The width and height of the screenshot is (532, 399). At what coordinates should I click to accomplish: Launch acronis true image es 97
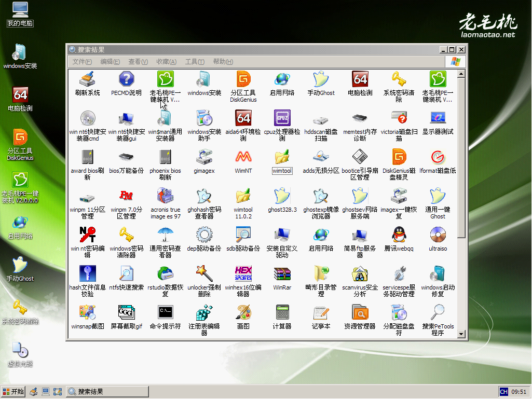pyautogui.click(x=165, y=196)
